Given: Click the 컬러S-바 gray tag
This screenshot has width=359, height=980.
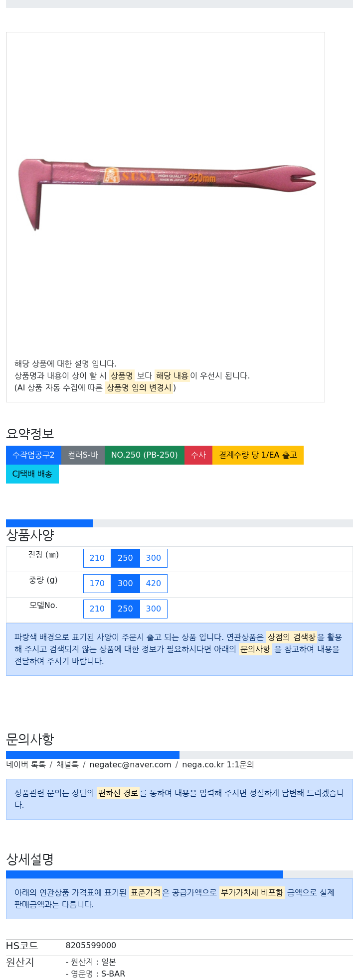Looking at the screenshot, I should tap(83, 455).
